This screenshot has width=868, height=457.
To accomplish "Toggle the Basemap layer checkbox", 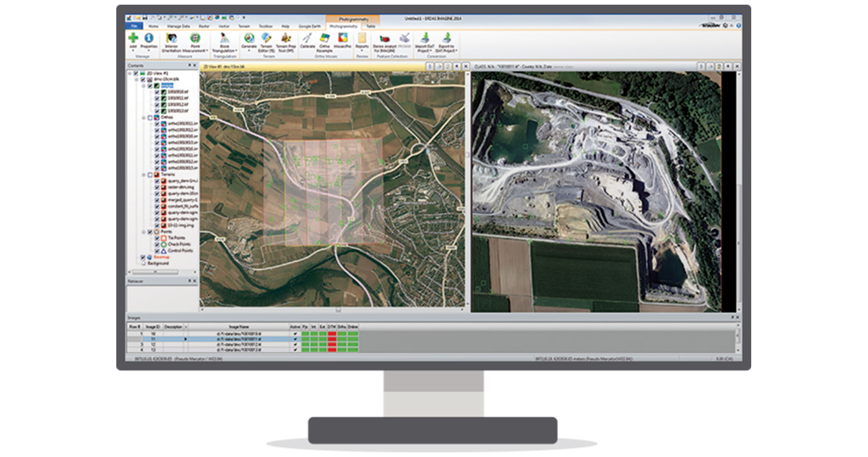I will pos(143,257).
